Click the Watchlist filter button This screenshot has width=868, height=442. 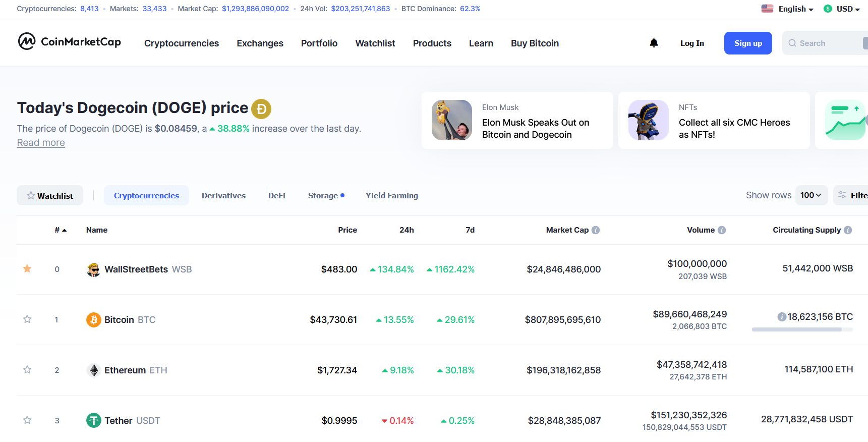(50, 195)
